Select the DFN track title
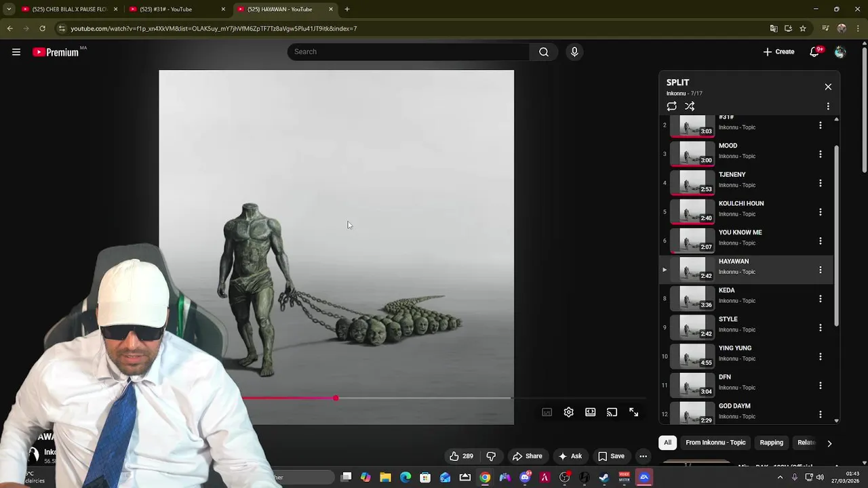Screen dimensions: 868x488 725,377
